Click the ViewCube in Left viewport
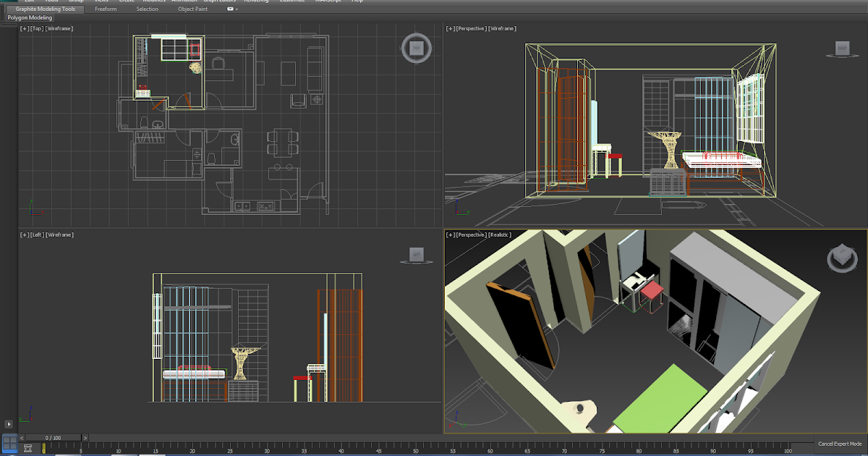Image resolution: width=868 pixels, height=456 pixels. 415,254
